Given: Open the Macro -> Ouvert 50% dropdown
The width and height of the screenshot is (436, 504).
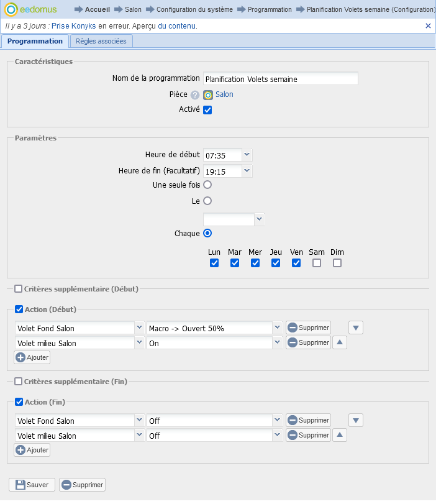Looking at the screenshot, I should [277, 328].
